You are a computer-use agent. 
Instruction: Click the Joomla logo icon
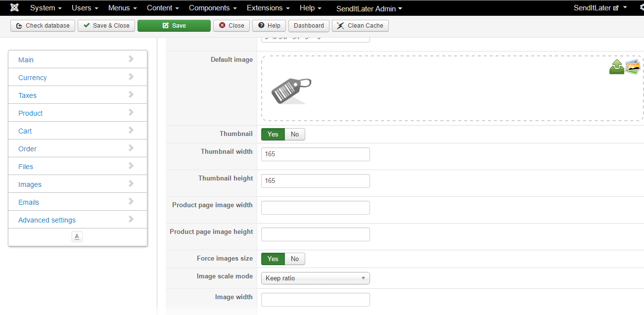15,8
